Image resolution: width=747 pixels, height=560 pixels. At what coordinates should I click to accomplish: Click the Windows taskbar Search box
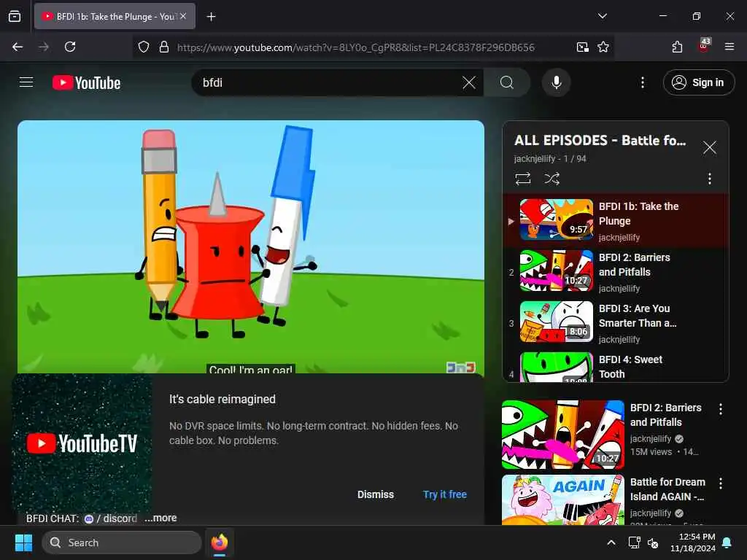[122, 542]
